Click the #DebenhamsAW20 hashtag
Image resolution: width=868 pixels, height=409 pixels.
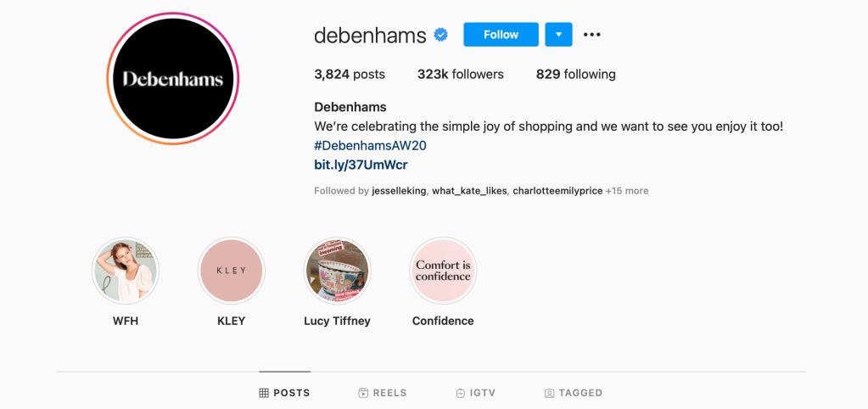[x=370, y=145]
